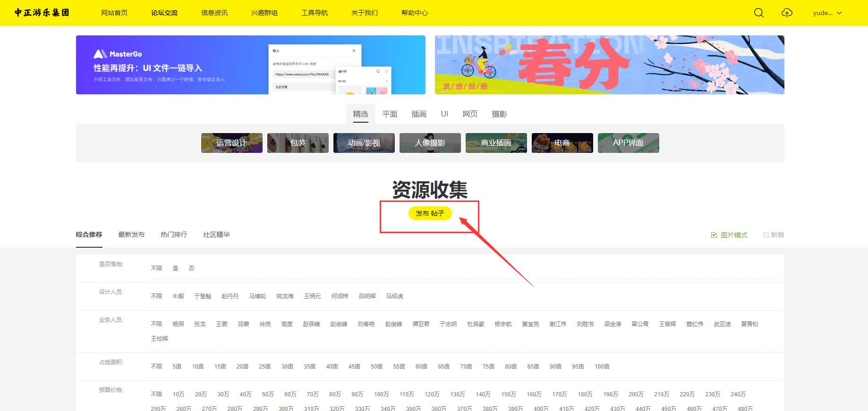Viewport: 868px width, 411px height.
Task: Choose 不限 in the 是否落地 filter row
Action: point(156,268)
